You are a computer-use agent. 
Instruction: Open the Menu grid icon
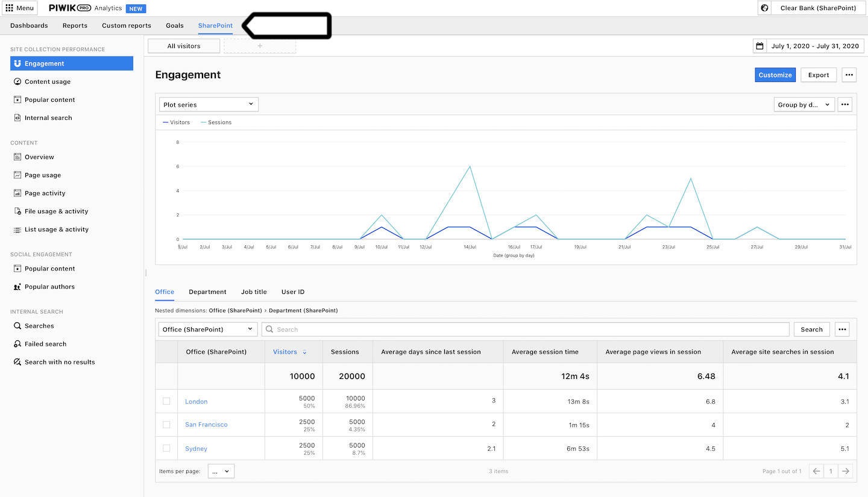[9, 8]
